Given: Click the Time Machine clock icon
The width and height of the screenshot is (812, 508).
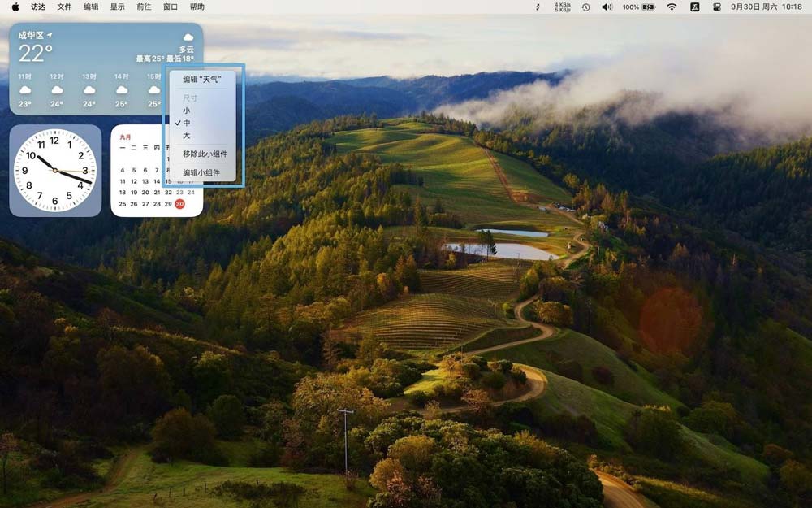Looking at the screenshot, I should pos(585,8).
